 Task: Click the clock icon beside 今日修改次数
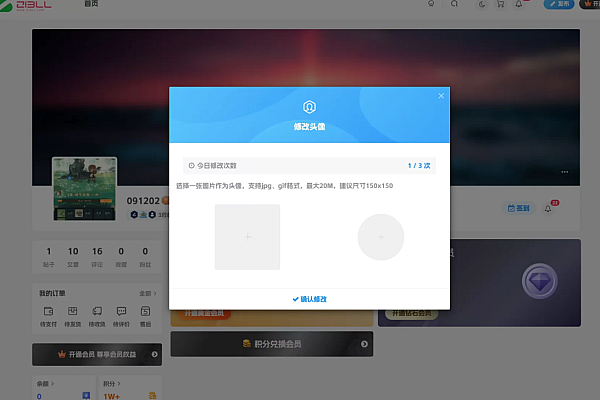tap(191, 165)
